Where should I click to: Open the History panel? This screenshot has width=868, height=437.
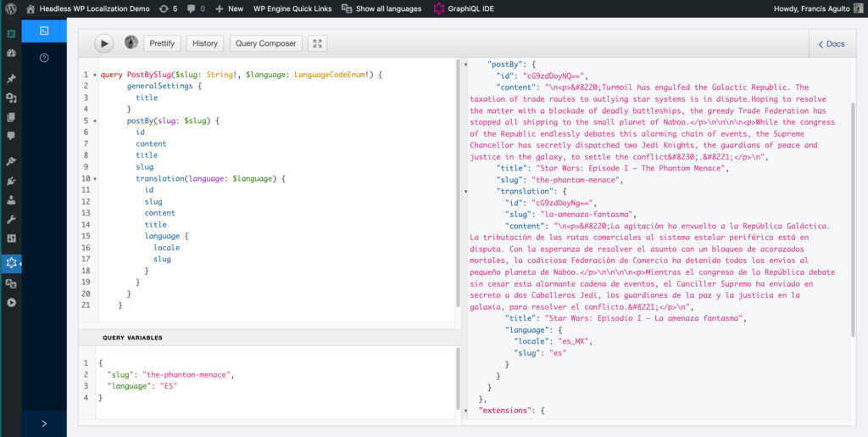click(204, 43)
